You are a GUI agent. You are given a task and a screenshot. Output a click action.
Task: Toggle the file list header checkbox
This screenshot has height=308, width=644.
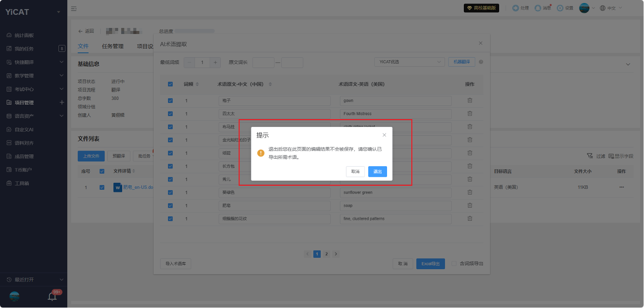(102, 171)
